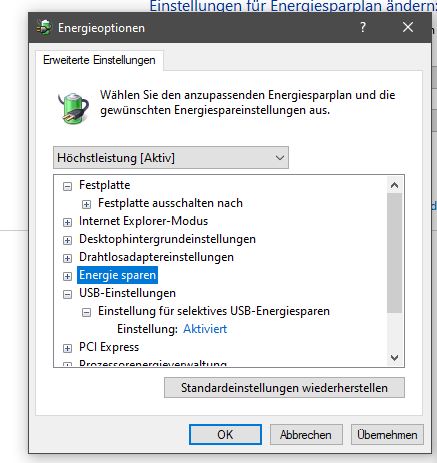Select the Erweiterte Einstellungen tab
This screenshot has width=437, height=463.
pos(99,60)
